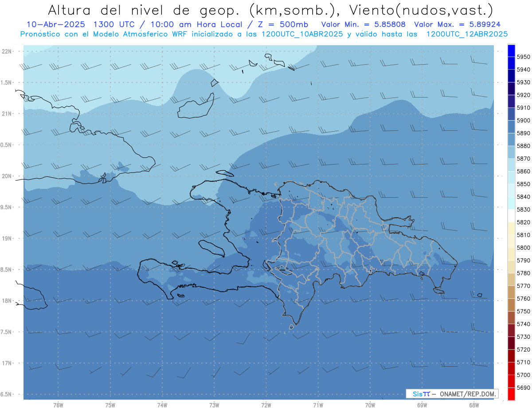The image size is (532, 411).
Task: Click the 73W longitude label
Action: pyautogui.click(x=214, y=405)
